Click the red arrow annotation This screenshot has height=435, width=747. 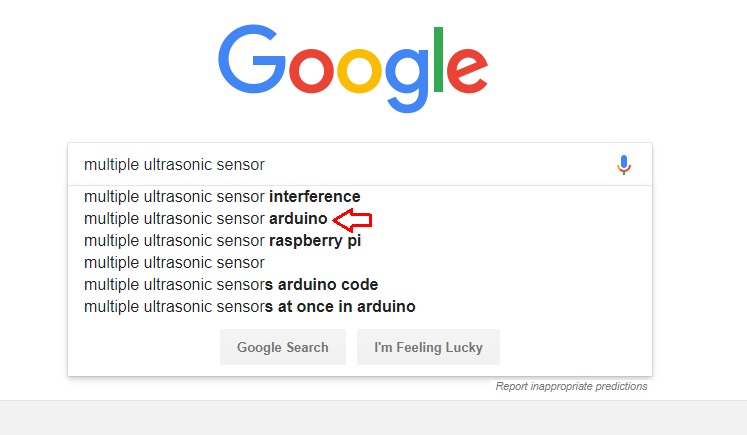(x=352, y=219)
